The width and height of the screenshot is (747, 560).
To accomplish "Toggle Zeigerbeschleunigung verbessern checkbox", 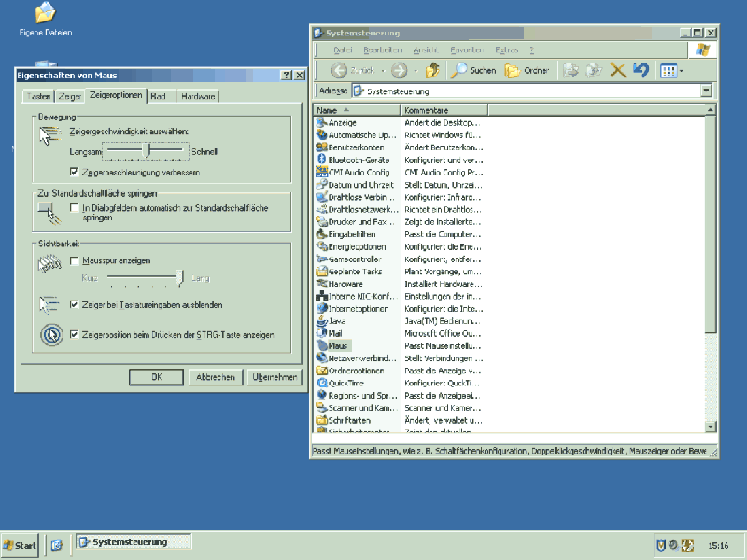I will [x=74, y=172].
